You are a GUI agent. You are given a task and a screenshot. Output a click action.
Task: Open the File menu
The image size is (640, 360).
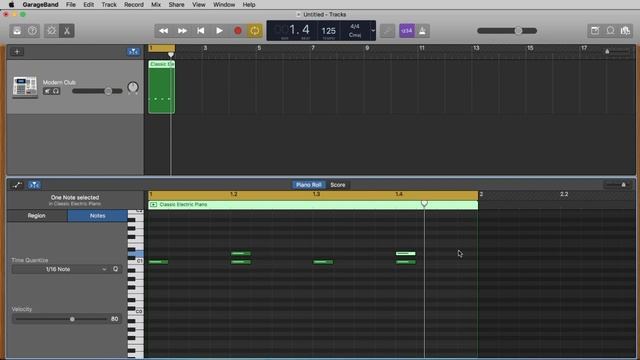(x=71, y=4)
